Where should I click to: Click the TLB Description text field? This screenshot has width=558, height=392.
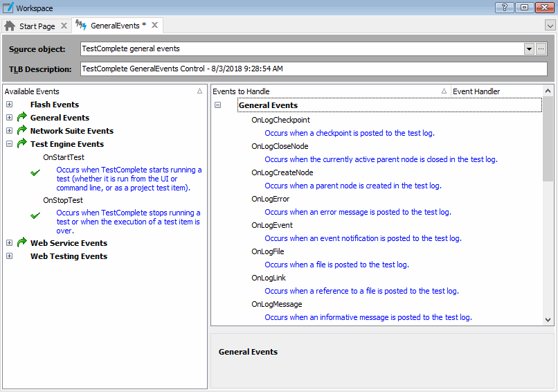point(313,69)
